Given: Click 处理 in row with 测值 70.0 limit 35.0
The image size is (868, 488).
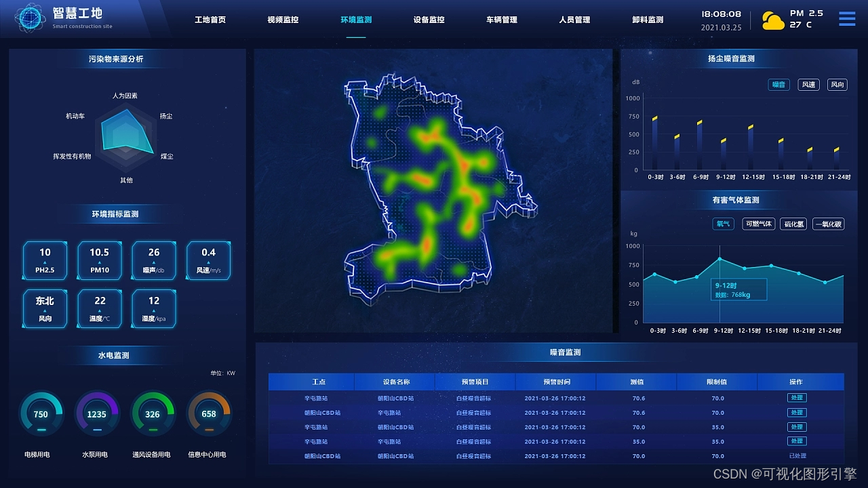Looking at the screenshot, I should [797, 427].
